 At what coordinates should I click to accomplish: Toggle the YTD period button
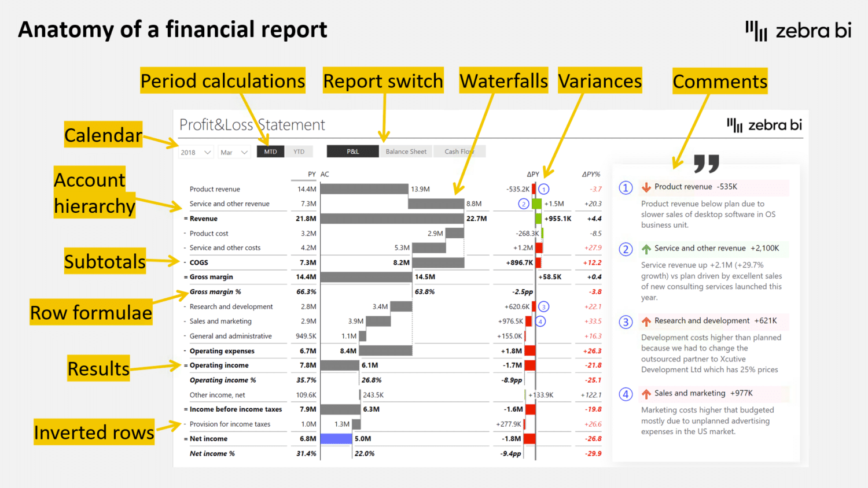[x=299, y=151]
